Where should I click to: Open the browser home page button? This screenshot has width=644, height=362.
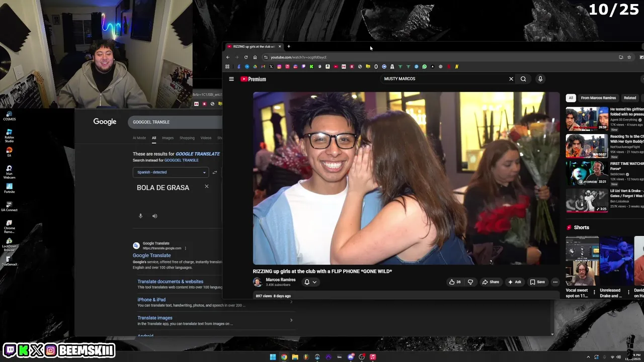point(255,57)
